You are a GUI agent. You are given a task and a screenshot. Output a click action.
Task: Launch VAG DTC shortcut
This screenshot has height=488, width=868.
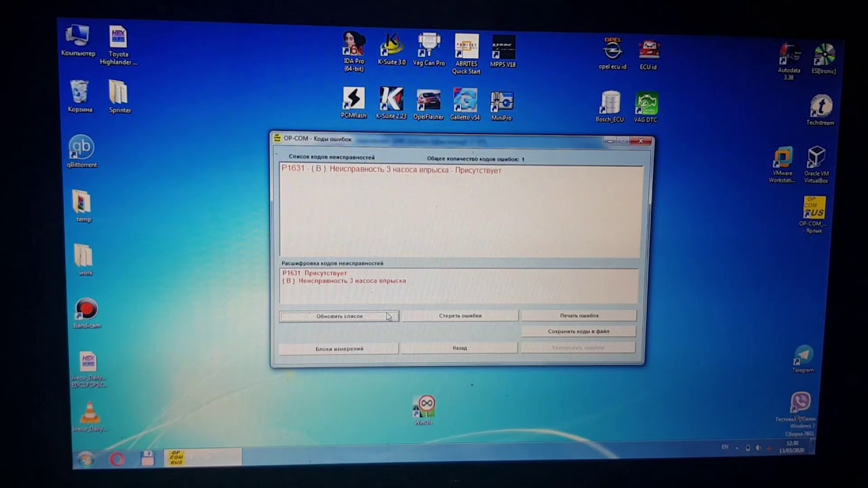tap(646, 108)
